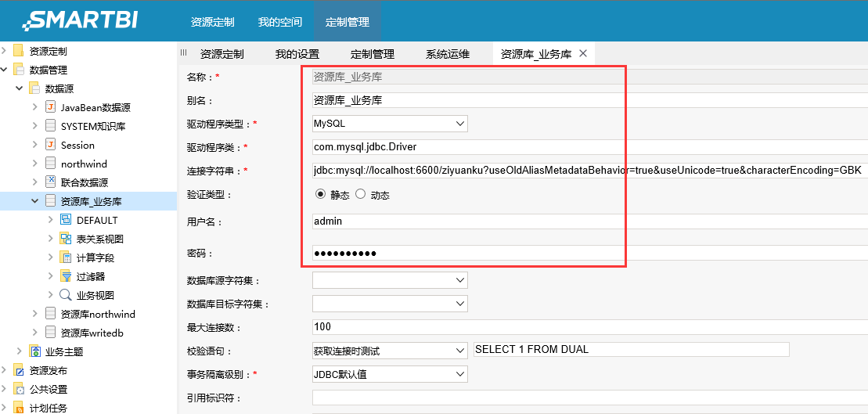Screen dimensions: 868x414
Task: Click the 过滤器 funnel icon
Action: pyautogui.click(x=66, y=276)
